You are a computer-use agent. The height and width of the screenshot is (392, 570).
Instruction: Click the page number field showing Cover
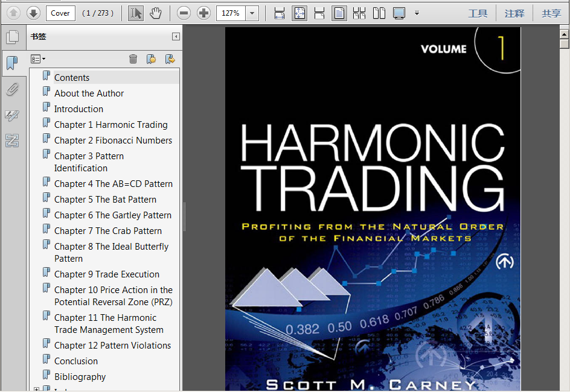coord(60,13)
